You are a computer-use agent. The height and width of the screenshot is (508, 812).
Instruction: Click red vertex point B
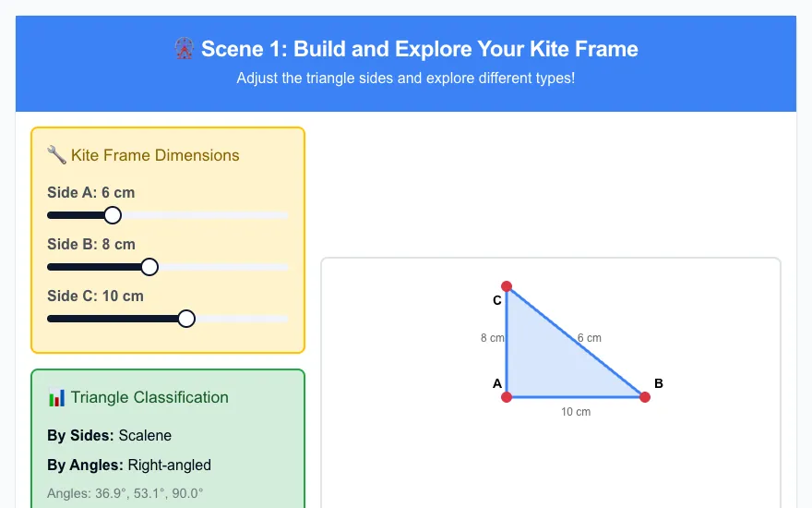[645, 397]
